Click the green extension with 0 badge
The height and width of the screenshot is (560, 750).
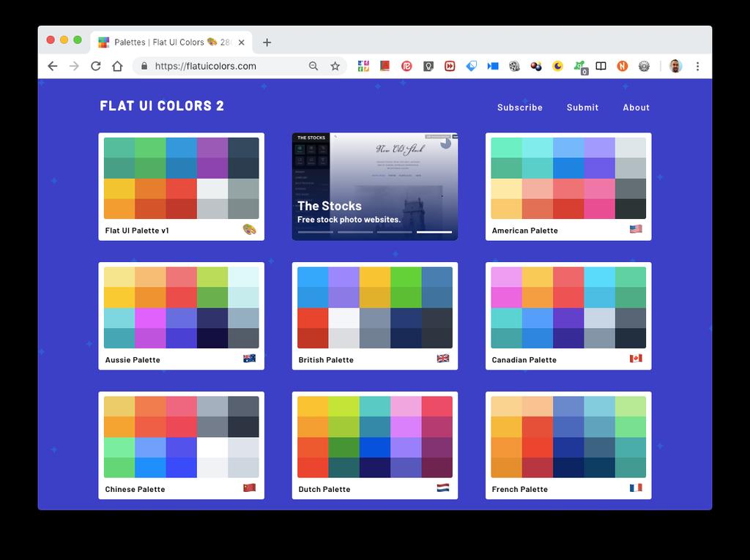pyautogui.click(x=580, y=67)
